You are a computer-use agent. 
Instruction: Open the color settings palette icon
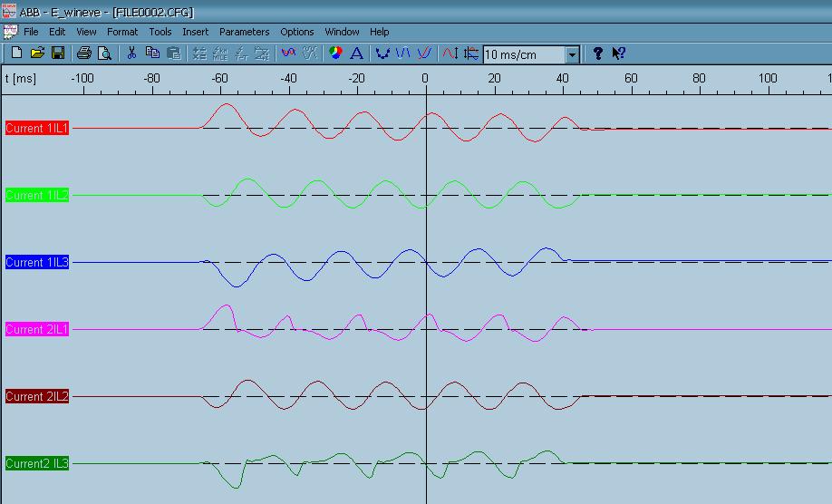coord(335,53)
